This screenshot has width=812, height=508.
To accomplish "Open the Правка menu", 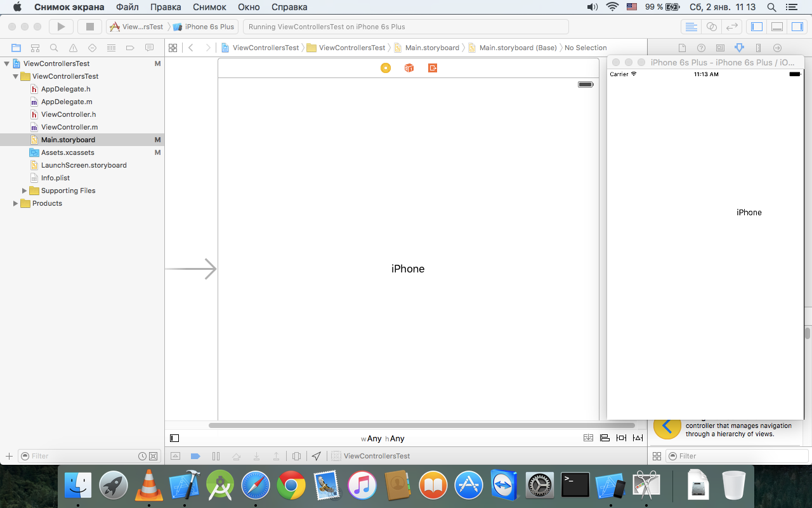I will coord(166,7).
